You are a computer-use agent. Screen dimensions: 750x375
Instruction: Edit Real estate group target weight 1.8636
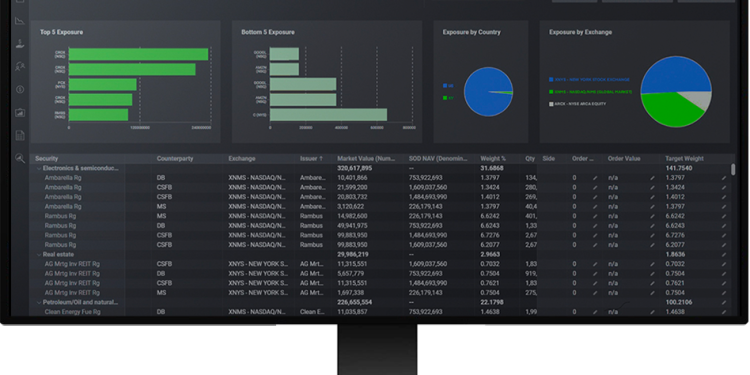[x=724, y=254]
